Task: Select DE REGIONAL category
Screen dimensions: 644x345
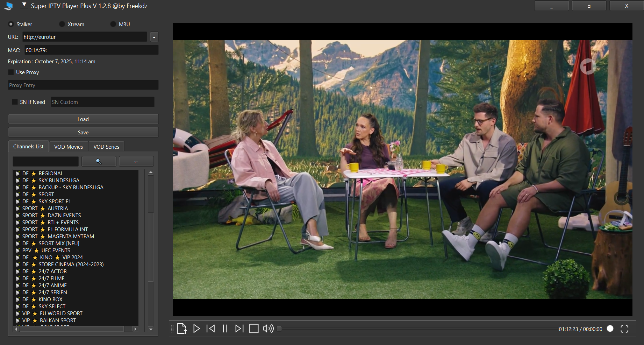Action: click(76, 173)
